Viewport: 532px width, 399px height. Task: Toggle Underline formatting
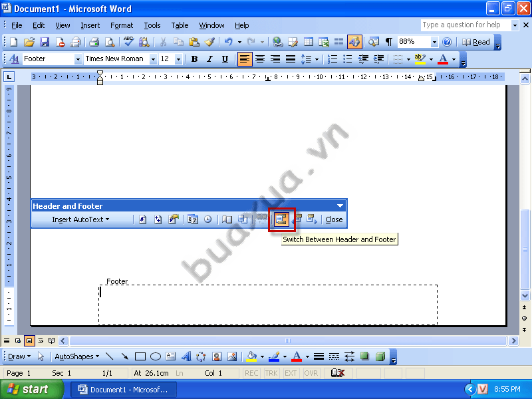pyautogui.click(x=225, y=59)
